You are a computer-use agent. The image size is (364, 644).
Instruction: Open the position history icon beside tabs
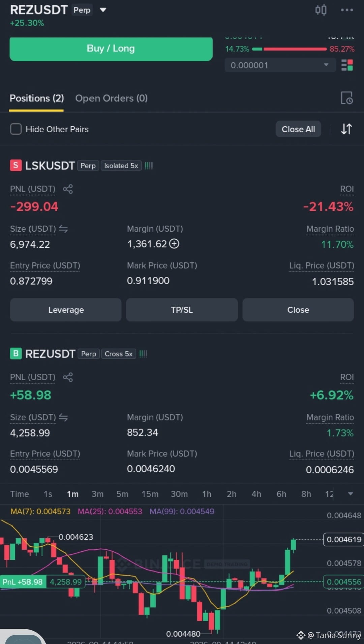point(347,98)
